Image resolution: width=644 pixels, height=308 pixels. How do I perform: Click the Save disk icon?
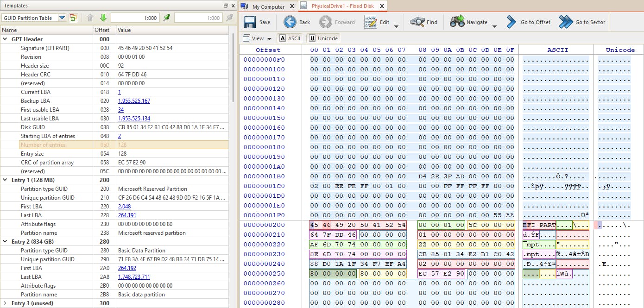250,22
